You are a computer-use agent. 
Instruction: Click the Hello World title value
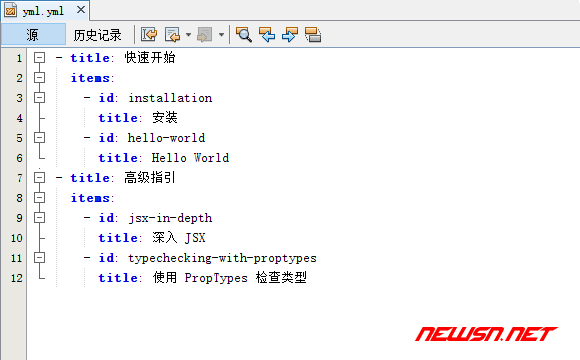click(x=190, y=158)
